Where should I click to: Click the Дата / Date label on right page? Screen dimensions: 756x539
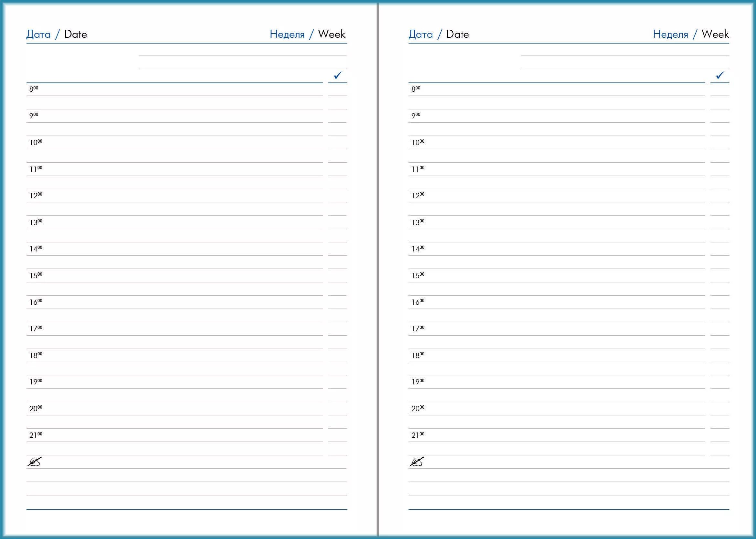coord(438,34)
